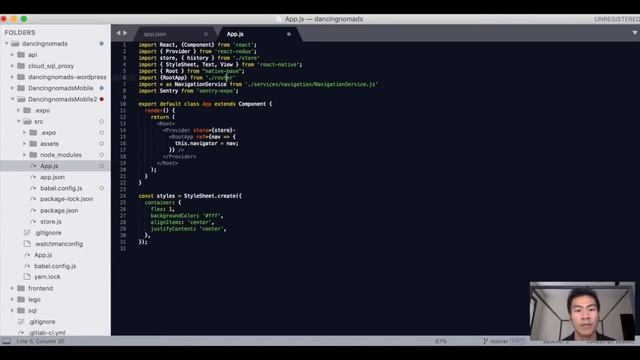
Task: Click this.navigator = nav code line
Action: pos(207,143)
